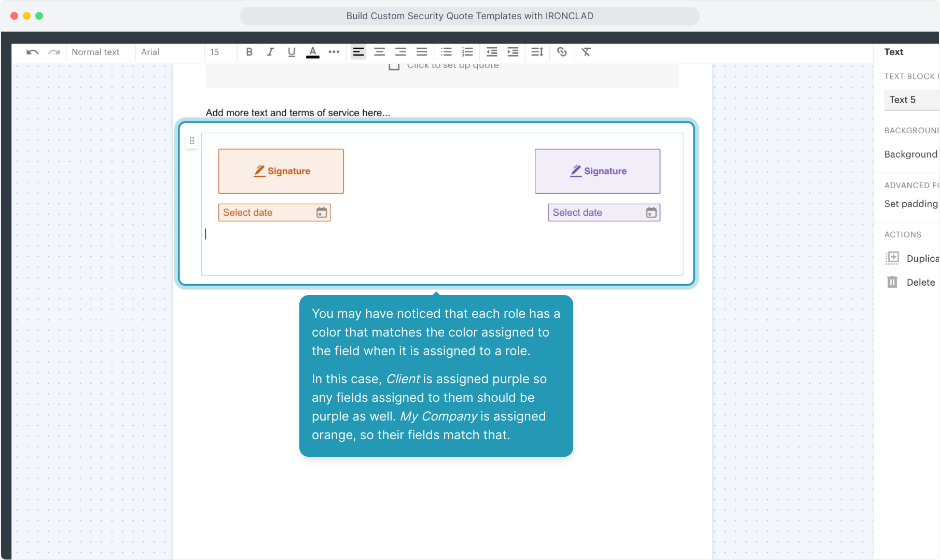Click the purple Signature field
940x560 pixels.
[x=598, y=171]
